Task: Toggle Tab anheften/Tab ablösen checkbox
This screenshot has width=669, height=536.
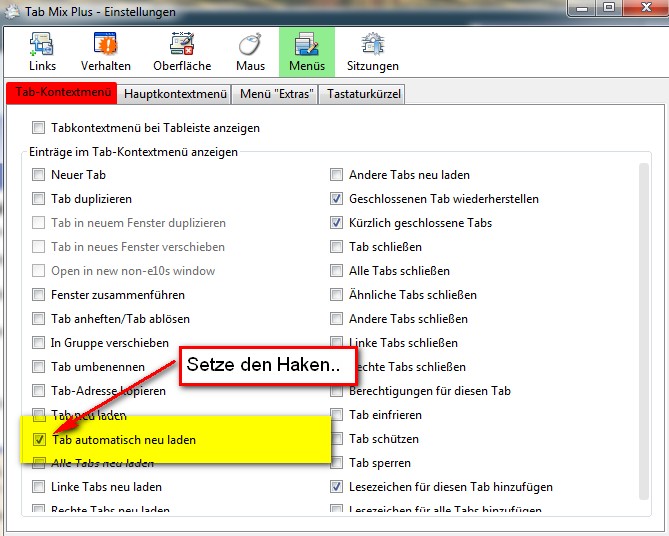Action: (38, 318)
